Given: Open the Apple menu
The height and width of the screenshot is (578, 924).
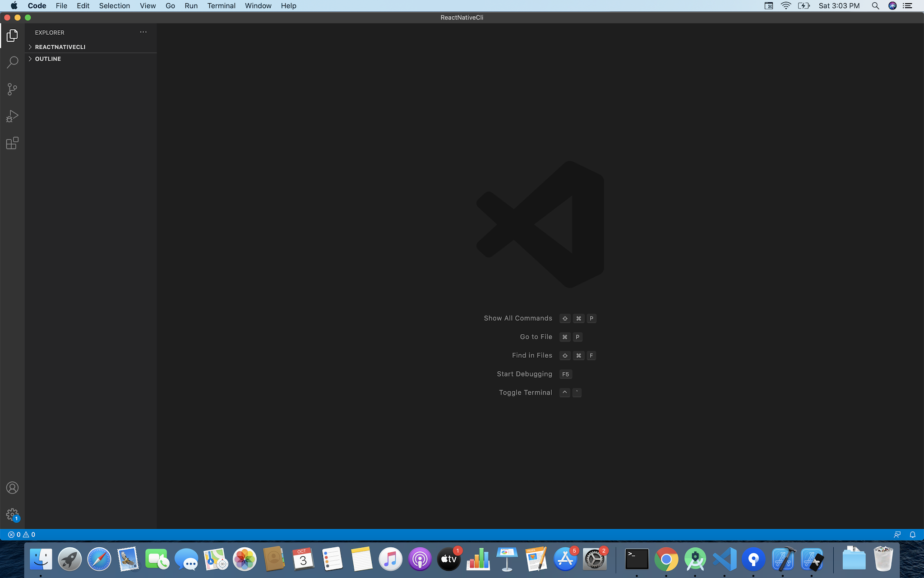Looking at the screenshot, I should [x=14, y=6].
